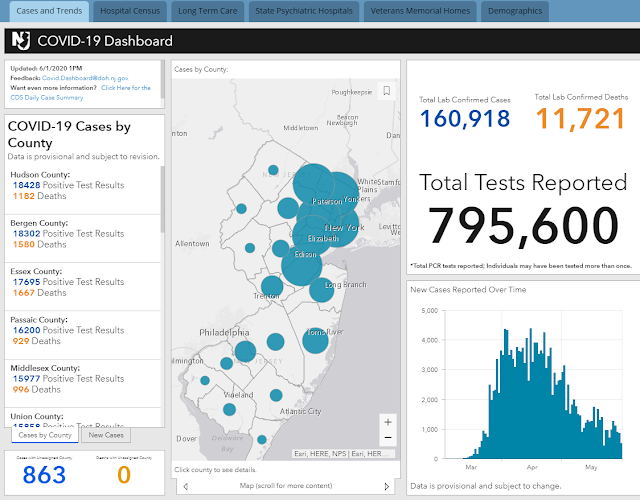Click the map bookmark icon

(386, 91)
